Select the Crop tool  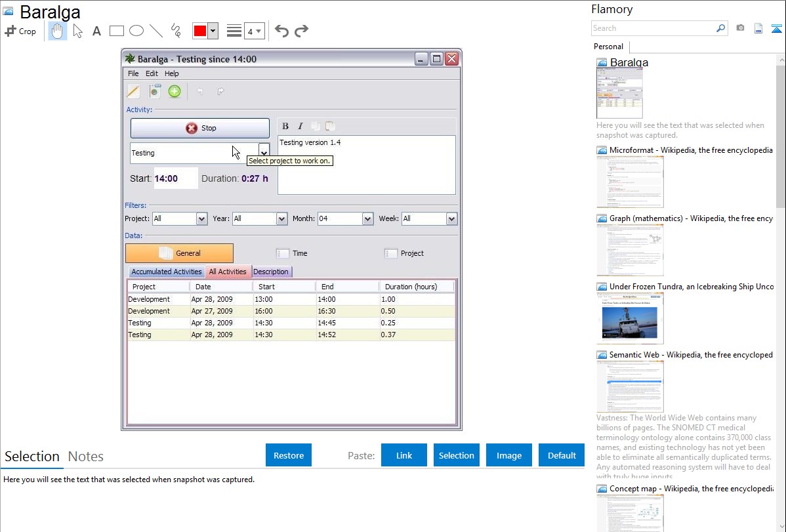[x=20, y=31]
